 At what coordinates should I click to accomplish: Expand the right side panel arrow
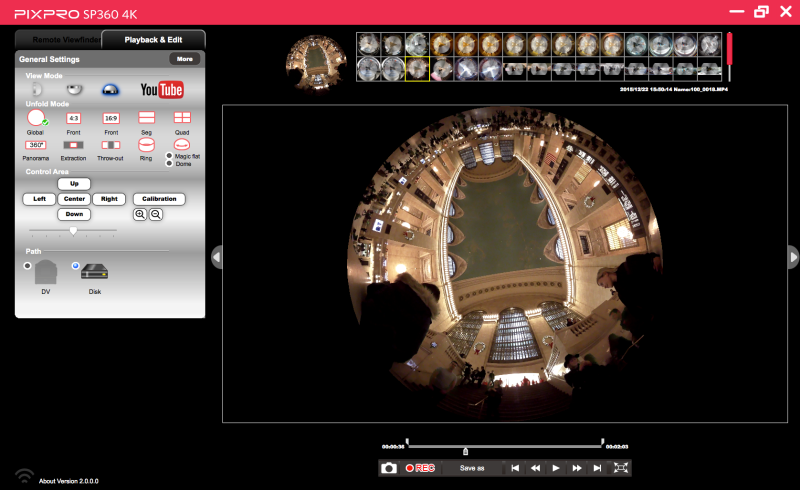pos(793,257)
